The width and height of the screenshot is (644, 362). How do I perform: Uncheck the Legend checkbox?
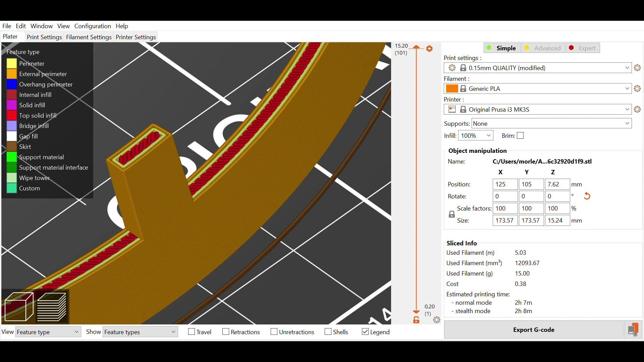[365, 332]
